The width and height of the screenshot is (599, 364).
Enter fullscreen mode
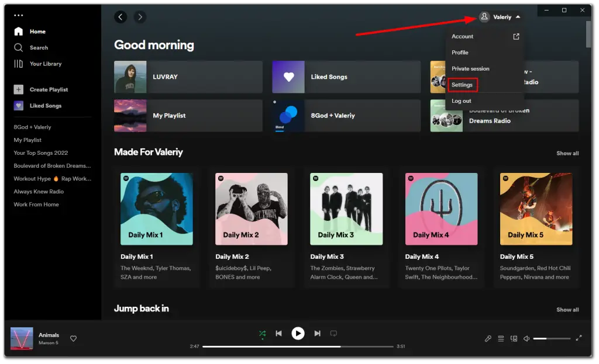tap(579, 338)
